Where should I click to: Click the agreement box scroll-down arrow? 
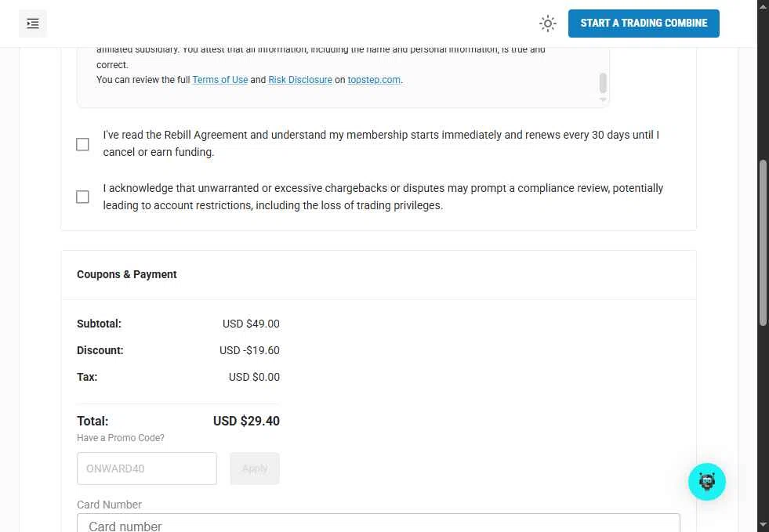[603, 100]
